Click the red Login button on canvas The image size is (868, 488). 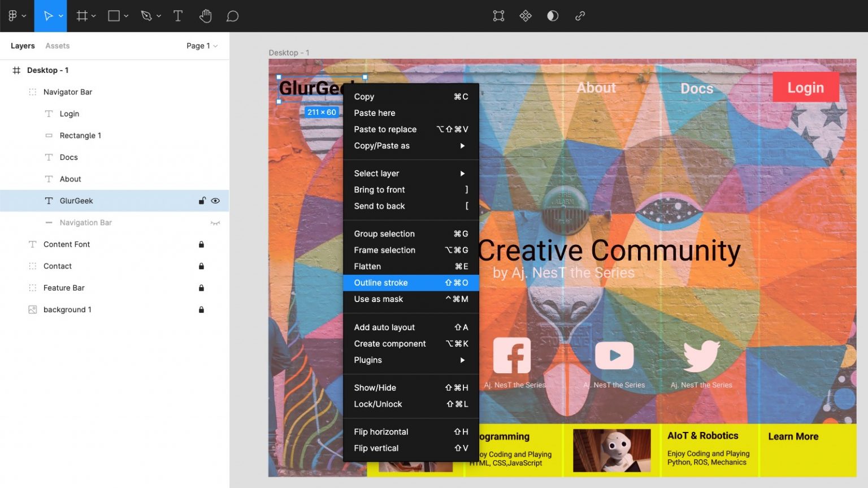[x=805, y=88]
